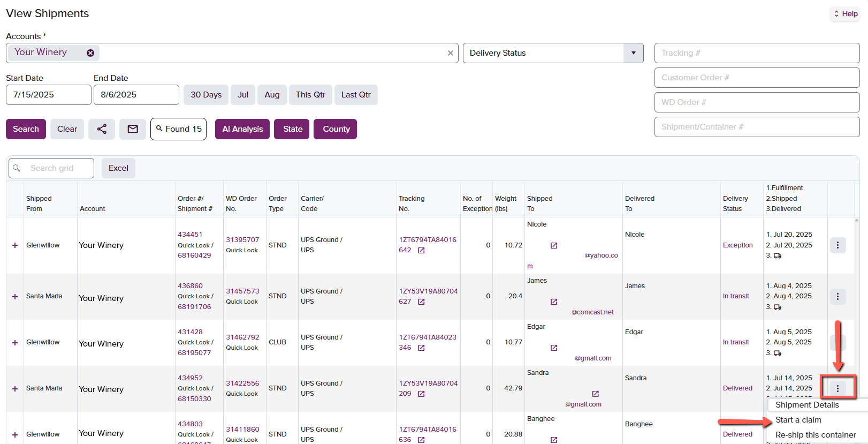Open Banghee's shipped-to link icon
Image resolution: width=868 pixels, height=444 pixels.
(x=554, y=440)
